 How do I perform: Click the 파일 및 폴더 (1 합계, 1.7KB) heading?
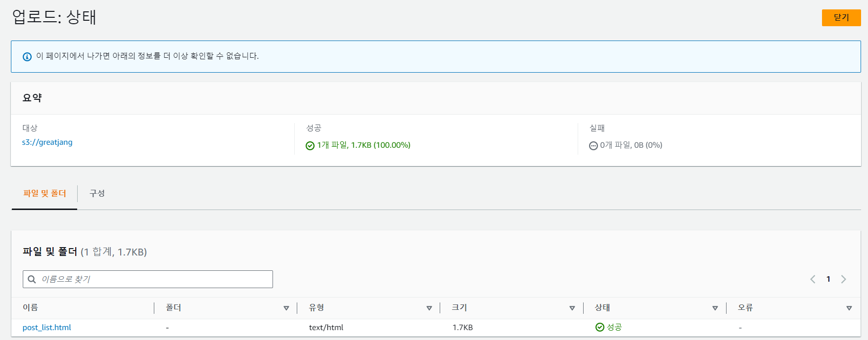point(85,252)
